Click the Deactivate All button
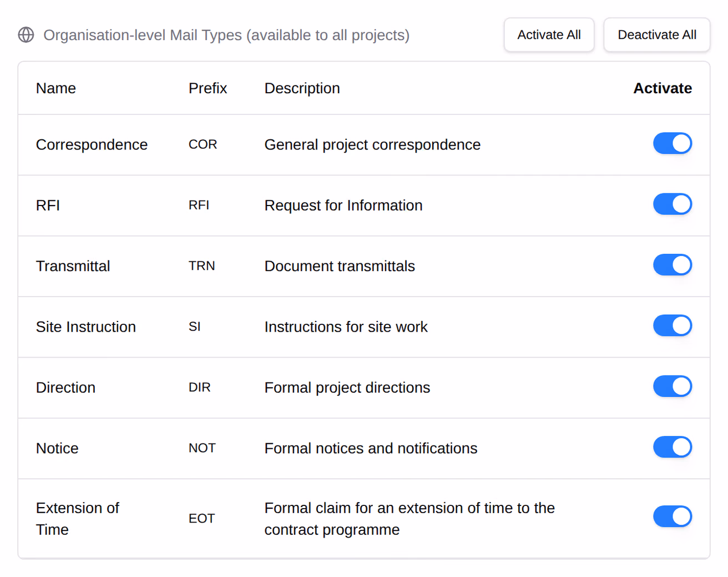The width and height of the screenshot is (728, 577). pos(657,35)
